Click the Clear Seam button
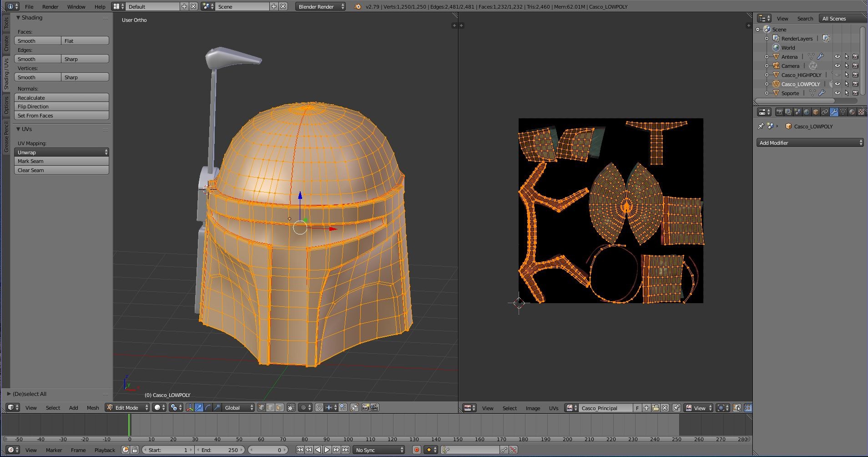The height and width of the screenshot is (457, 868). click(61, 170)
